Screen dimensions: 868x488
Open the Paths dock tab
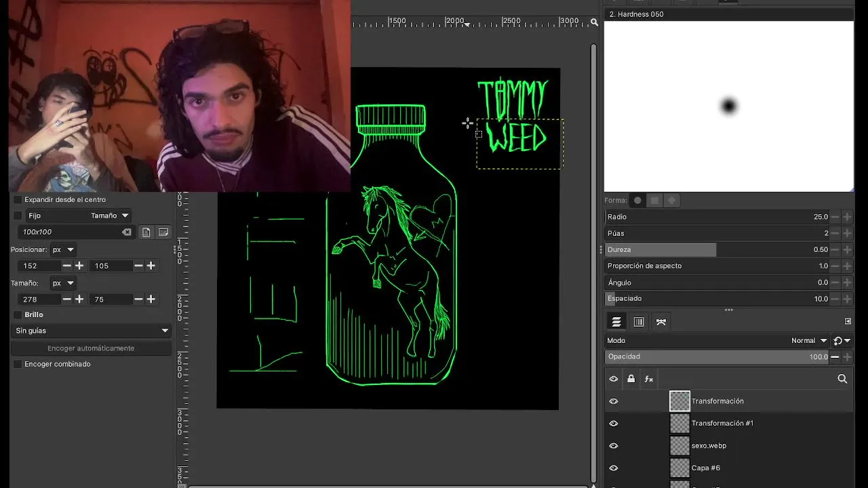click(x=661, y=322)
